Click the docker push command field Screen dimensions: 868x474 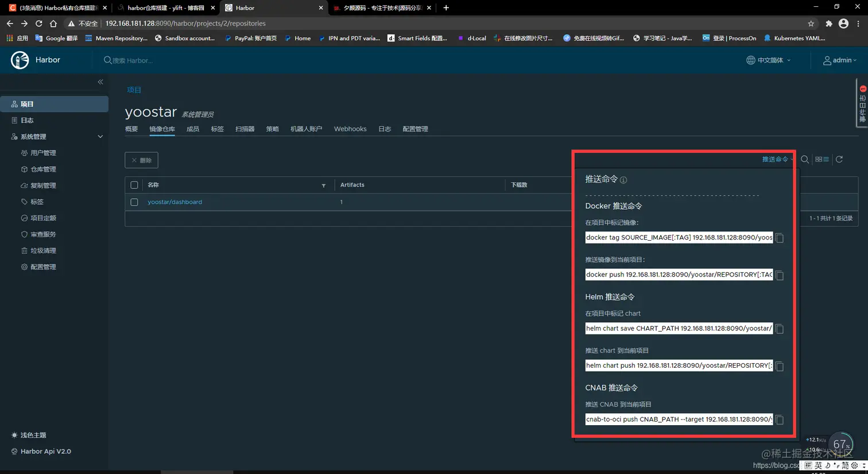click(x=679, y=275)
